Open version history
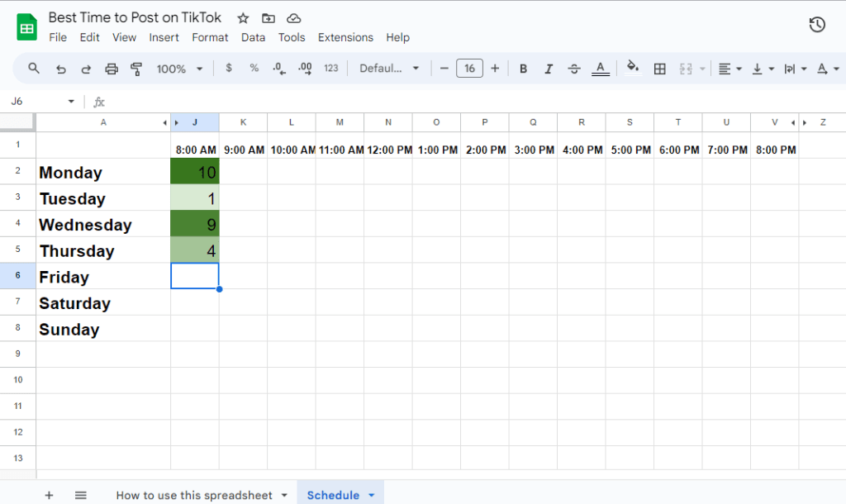This screenshot has height=504, width=846. (x=817, y=25)
